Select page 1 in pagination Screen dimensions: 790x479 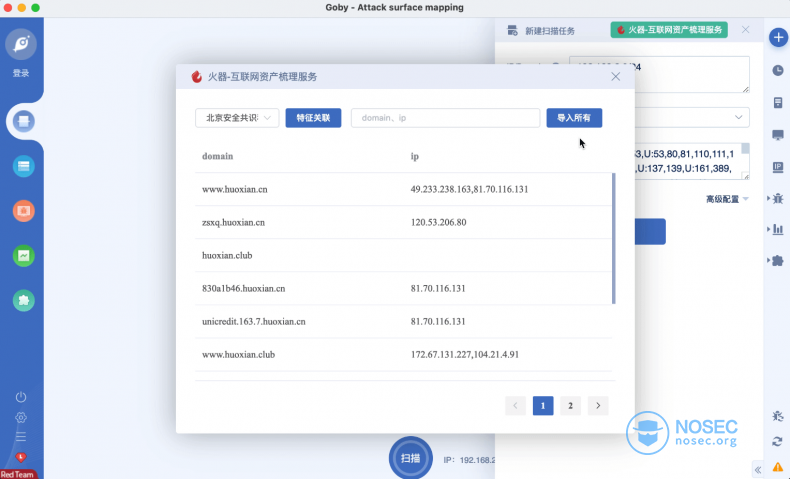click(x=543, y=405)
